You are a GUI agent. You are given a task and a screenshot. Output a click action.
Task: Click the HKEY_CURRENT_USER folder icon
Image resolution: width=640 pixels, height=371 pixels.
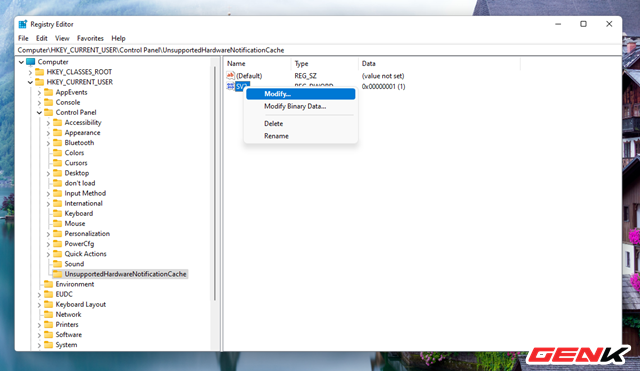(x=40, y=82)
